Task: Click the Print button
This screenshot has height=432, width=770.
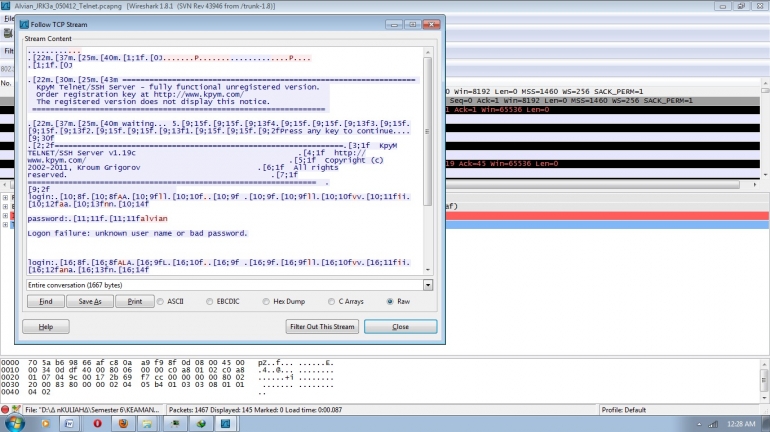Action: (135, 301)
